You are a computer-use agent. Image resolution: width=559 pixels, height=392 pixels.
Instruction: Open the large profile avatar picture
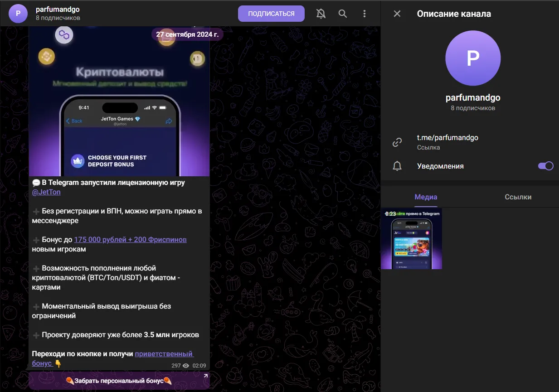click(x=473, y=58)
